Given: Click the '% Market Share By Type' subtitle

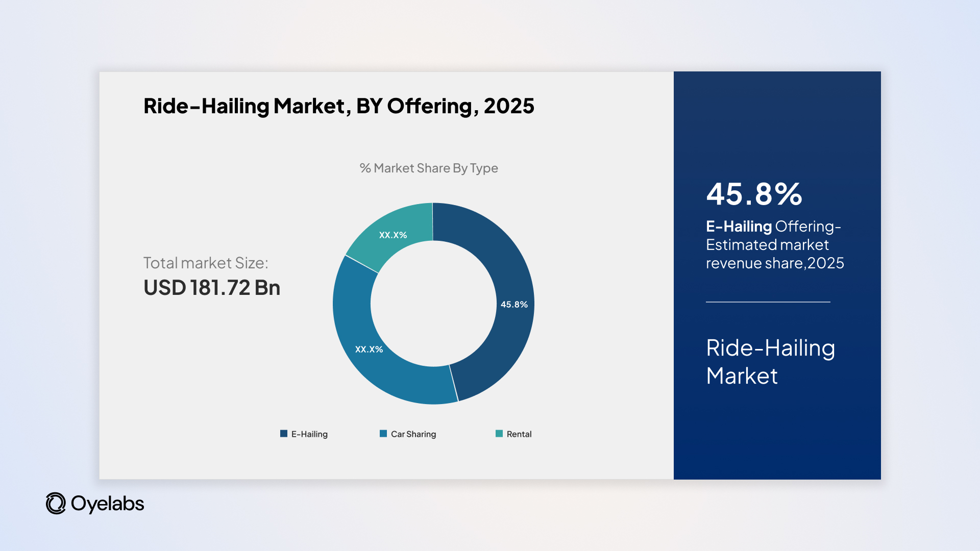Looking at the screenshot, I should (429, 168).
